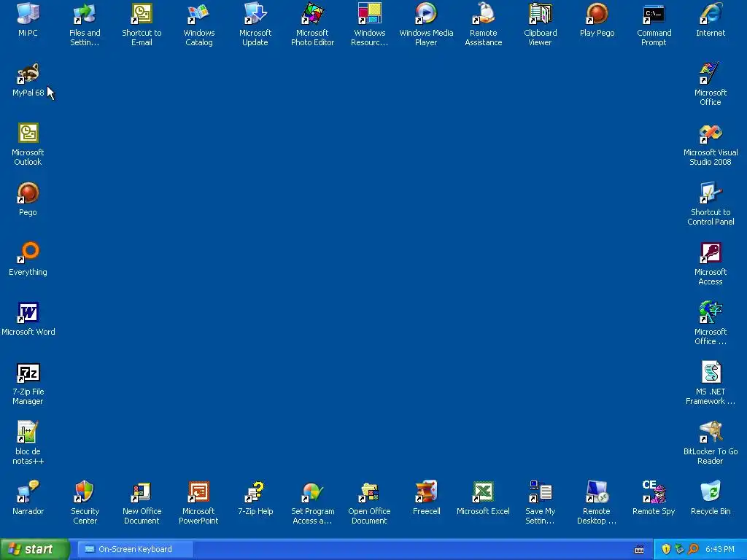The width and height of the screenshot is (747, 560).
Task: Select the Files and Settings icon
Action: pos(85,14)
